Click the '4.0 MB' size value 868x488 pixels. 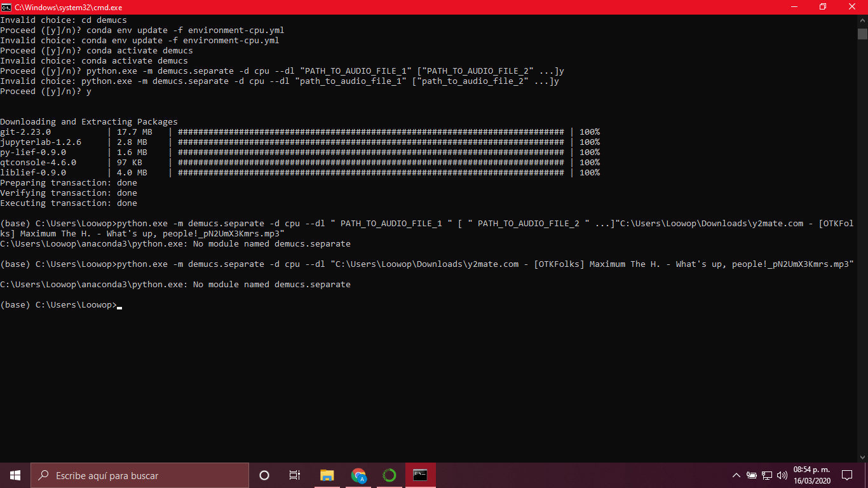pos(132,173)
